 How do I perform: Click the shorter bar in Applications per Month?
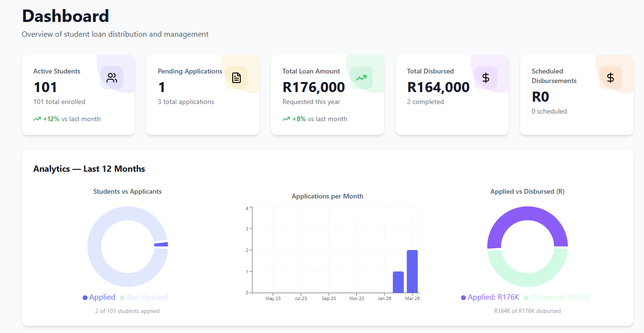click(x=398, y=282)
